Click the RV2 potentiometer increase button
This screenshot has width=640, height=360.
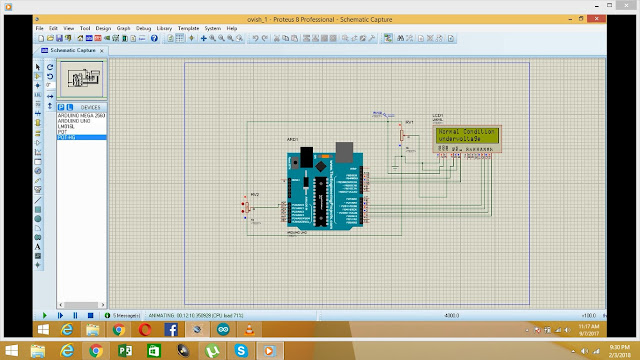(243, 204)
